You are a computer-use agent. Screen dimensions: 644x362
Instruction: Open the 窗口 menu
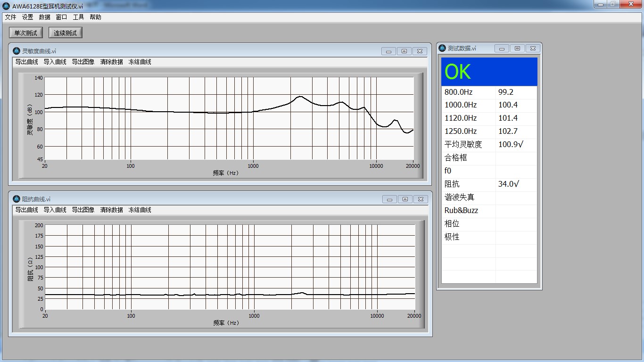[61, 17]
